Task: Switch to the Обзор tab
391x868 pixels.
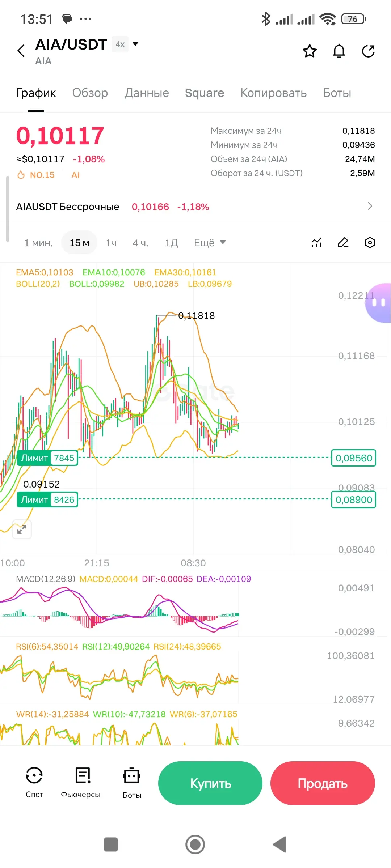Action: tap(90, 93)
